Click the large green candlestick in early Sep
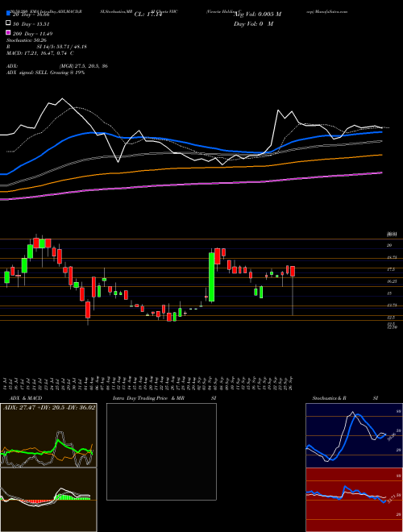Viewport: 403px width, 532px height. pos(212,276)
